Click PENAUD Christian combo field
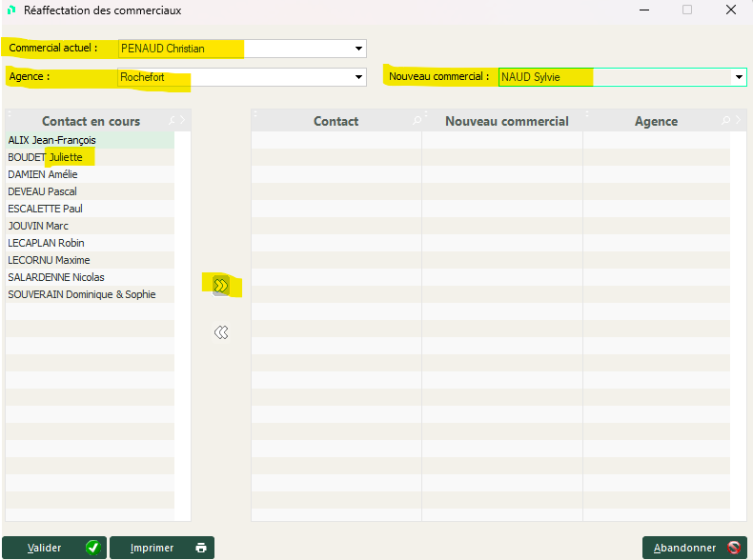This screenshot has height=560, width=753. click(x=242, y=49)
